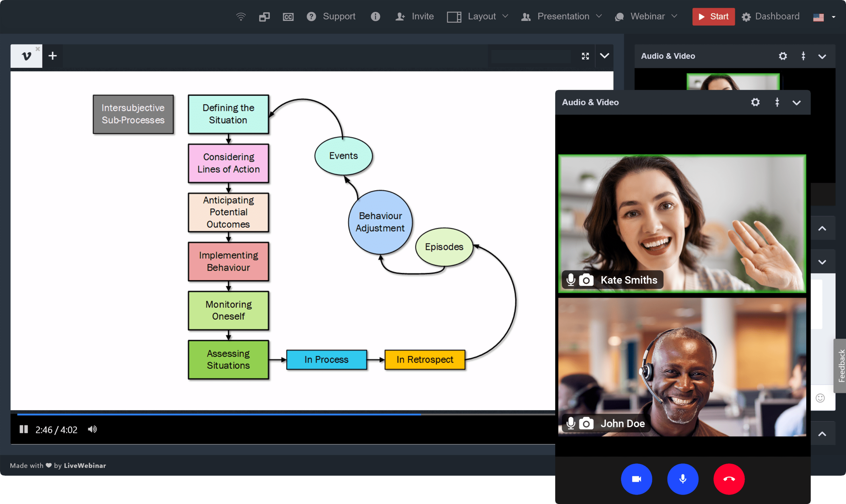
Task: Click the closed captions CC icon
Action: (x=288, y=17)
